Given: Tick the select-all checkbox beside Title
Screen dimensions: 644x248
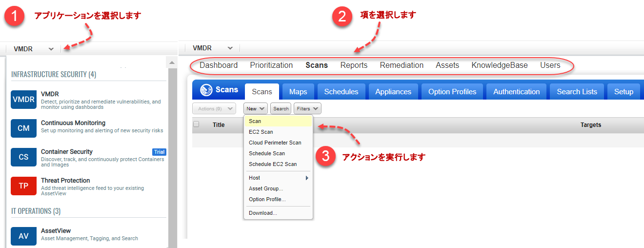Looking at the screenshot, I should (196, 124).
